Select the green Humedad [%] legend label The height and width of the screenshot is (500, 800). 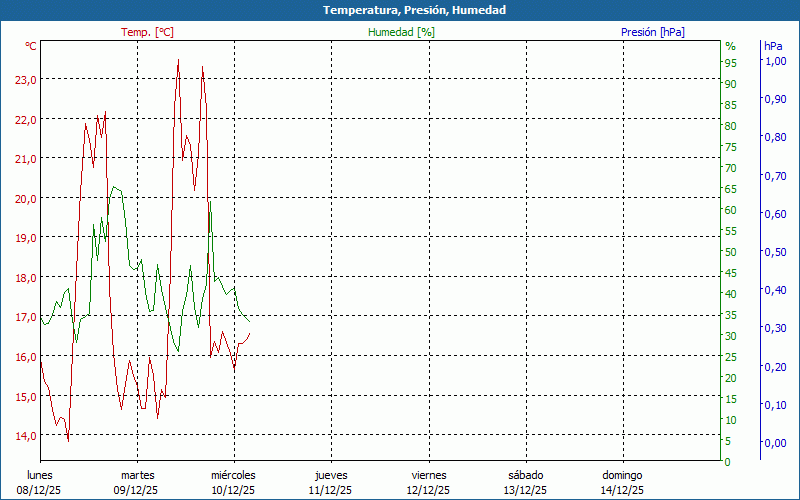[x=402, y=32]
